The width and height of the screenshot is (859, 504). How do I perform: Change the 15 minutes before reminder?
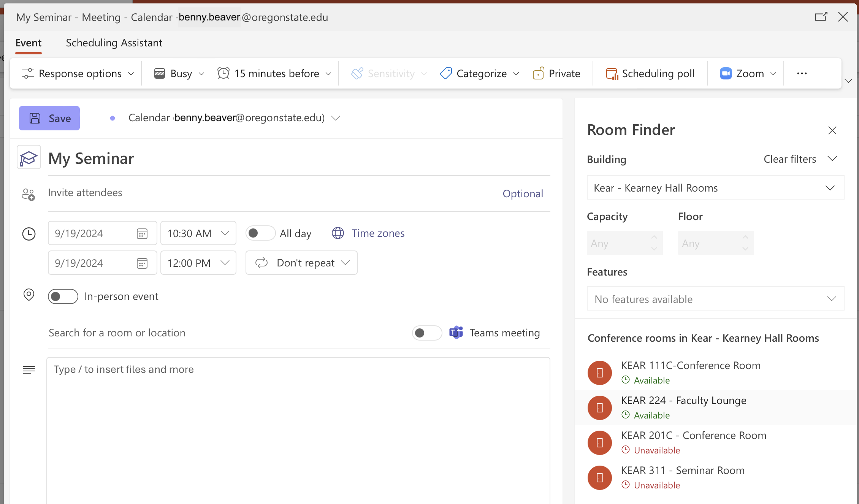275,73
